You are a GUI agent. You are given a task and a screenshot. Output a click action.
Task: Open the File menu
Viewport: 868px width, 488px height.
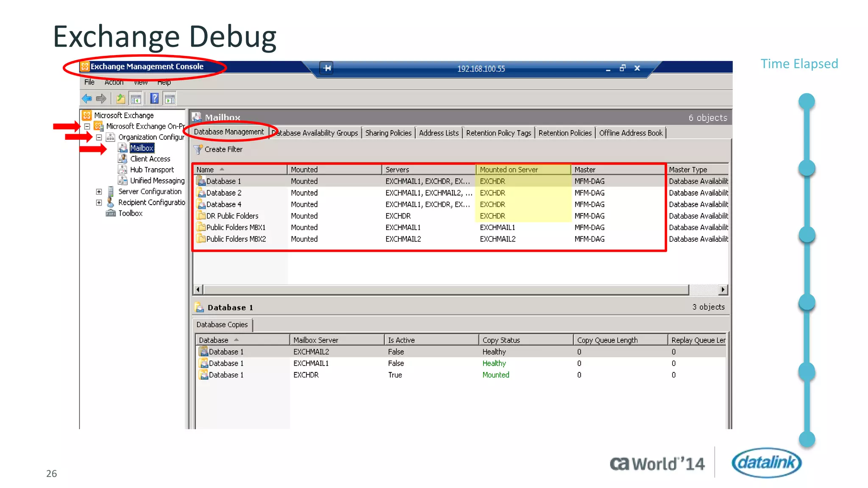[89, 82]
